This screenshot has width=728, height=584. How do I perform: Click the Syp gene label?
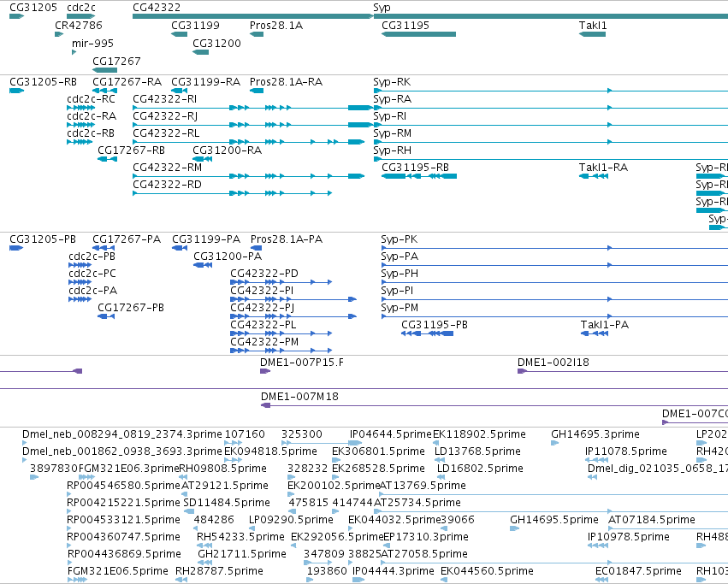click(x=382, y=8)
